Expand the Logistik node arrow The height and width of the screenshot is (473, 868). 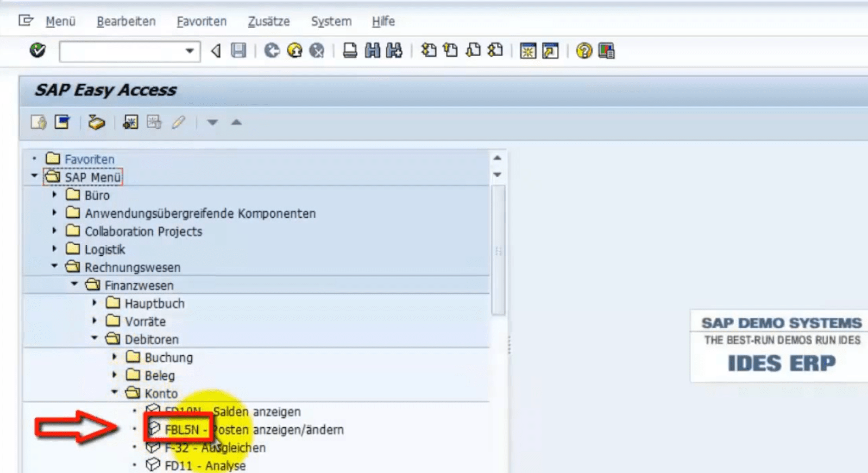pyautogui.click(x=54, y=248)
